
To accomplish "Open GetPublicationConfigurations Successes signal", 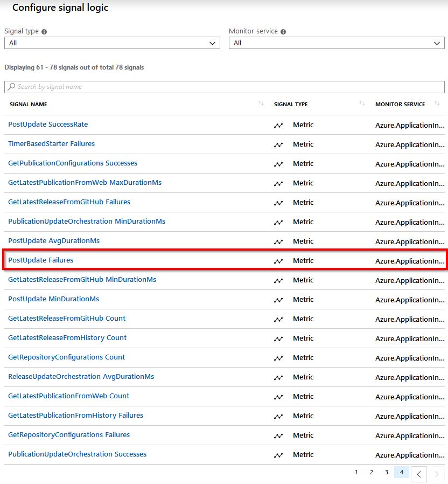I will tap(73, 163).
